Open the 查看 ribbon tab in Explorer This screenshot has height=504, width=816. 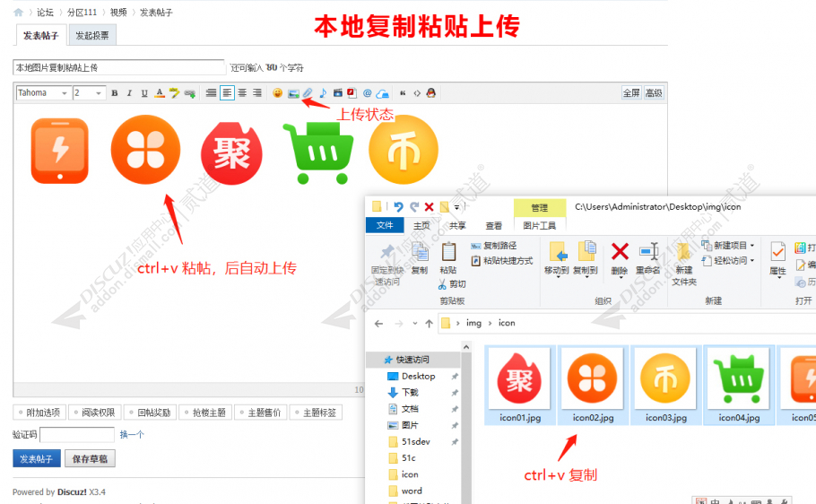pos(494,226)
